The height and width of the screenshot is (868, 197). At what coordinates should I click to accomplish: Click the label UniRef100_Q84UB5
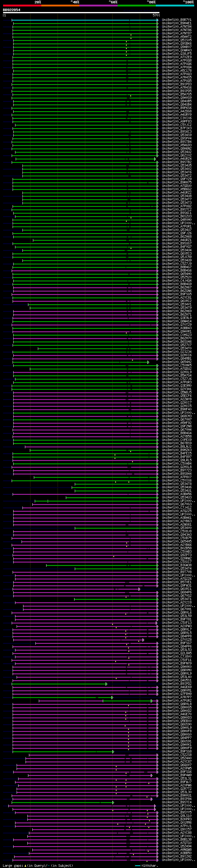(176, 101)
